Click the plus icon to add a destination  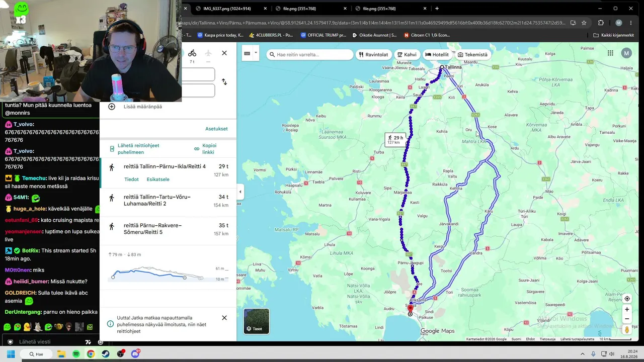tap(112, 107)
